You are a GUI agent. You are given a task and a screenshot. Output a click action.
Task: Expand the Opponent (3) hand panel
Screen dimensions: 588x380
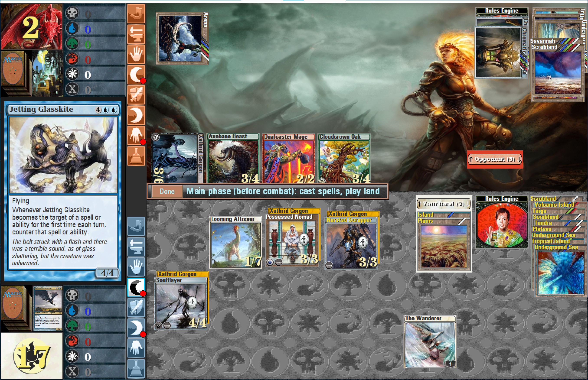[x=495, y=159]
